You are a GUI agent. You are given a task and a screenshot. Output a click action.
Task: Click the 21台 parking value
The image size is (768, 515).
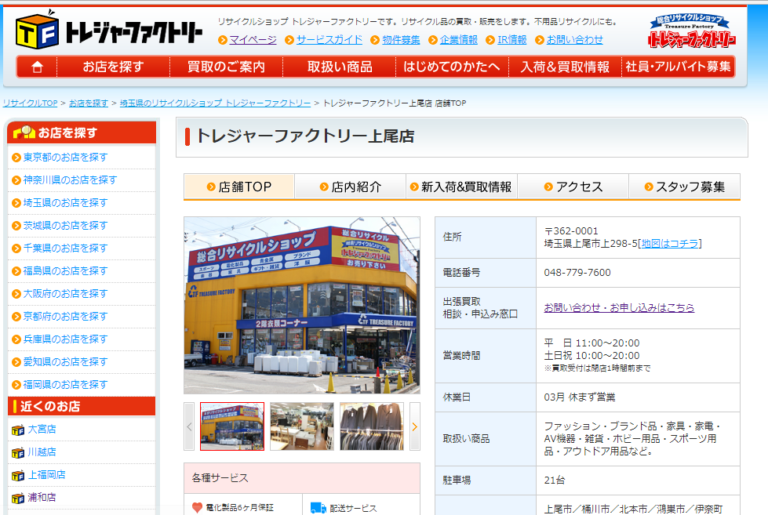coord(554,480)
